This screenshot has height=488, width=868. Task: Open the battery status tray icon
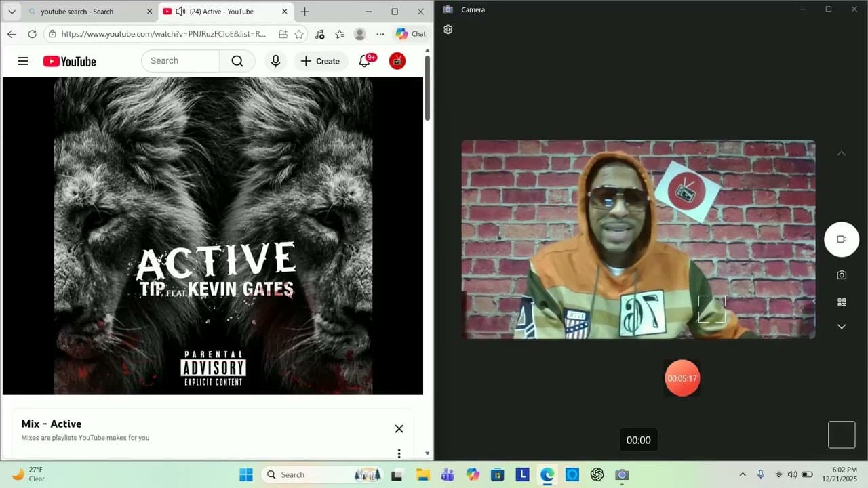(807, 474)
